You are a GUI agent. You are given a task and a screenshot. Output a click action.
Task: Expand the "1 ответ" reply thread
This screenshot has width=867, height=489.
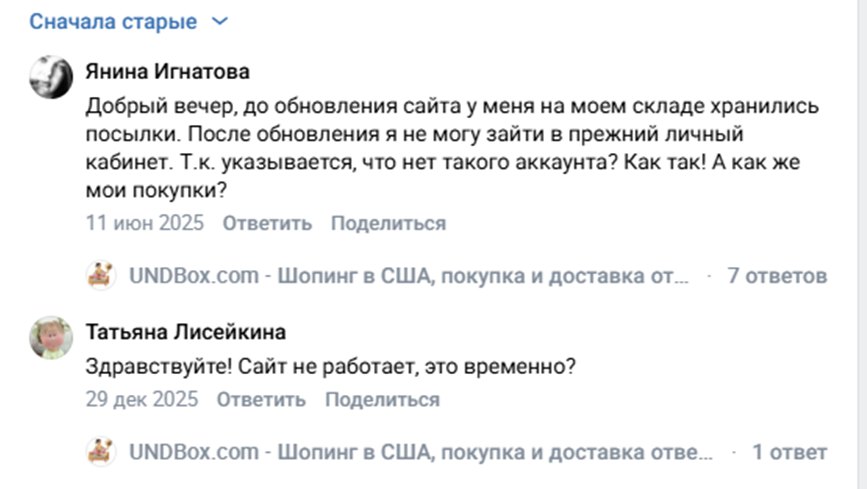789,452
